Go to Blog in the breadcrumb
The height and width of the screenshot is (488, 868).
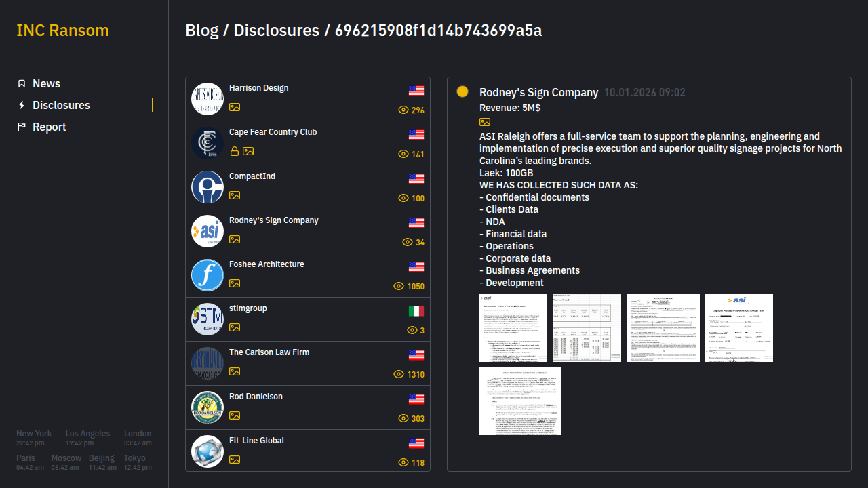tap(202, 30)
